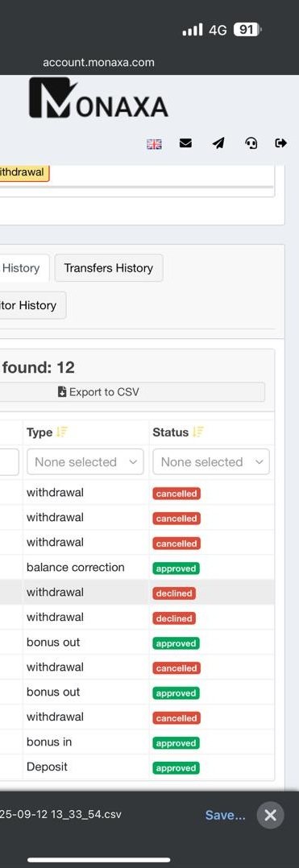Sort by Status column sort icon
Viewport: 299px width, 868px height.
pyautogui.click(x=197, y=432)
